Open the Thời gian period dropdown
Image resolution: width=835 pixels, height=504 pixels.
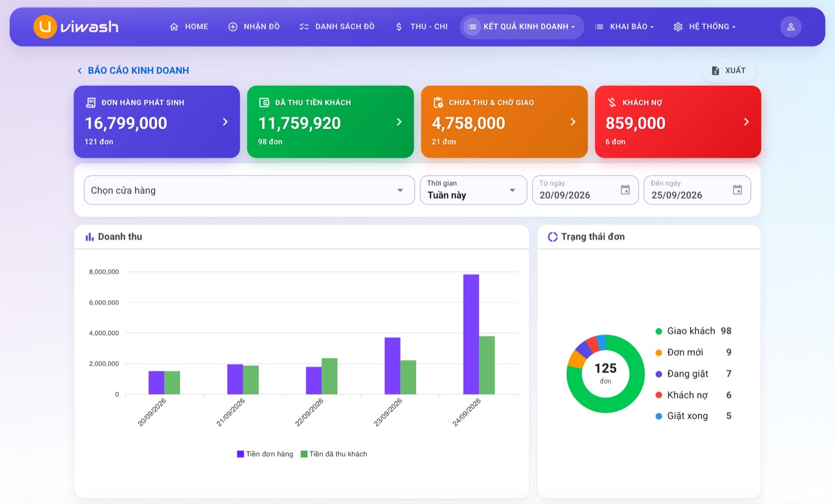coord(474,190)
